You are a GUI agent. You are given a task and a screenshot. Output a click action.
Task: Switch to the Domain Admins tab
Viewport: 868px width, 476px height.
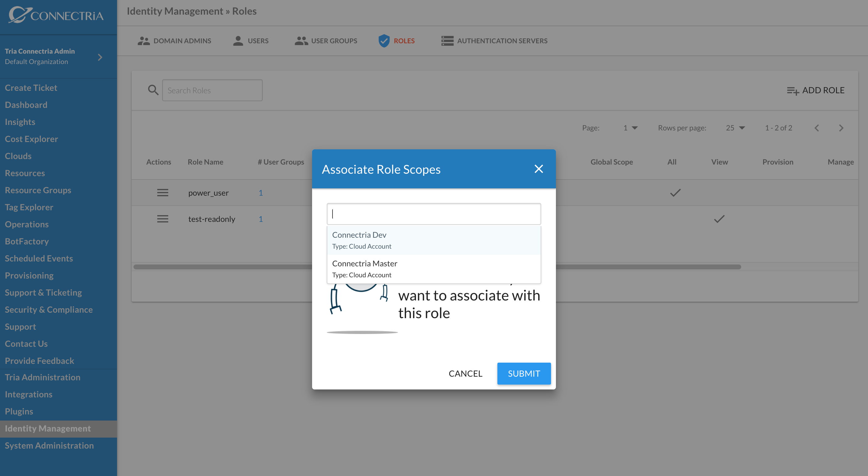click(174, 41)
